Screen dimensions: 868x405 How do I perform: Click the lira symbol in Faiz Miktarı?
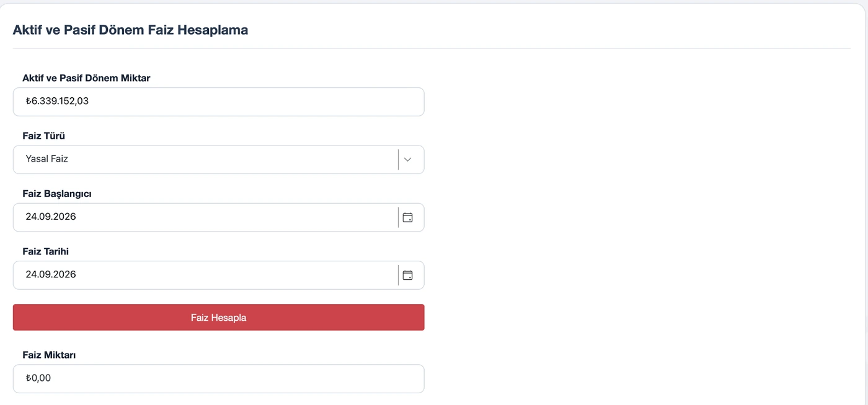[x=29, y=378]
